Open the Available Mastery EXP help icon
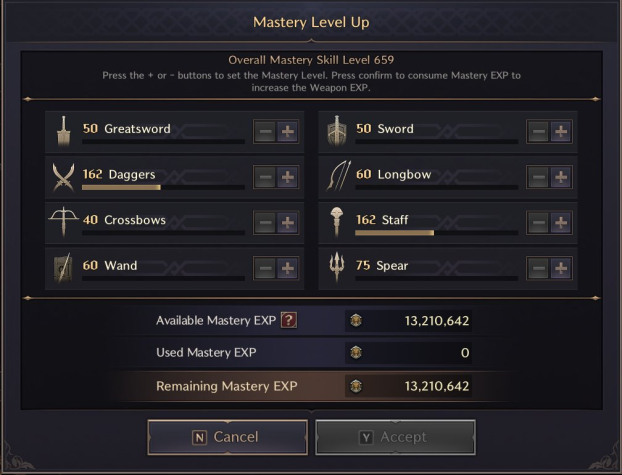 click(x=288, y=320)
